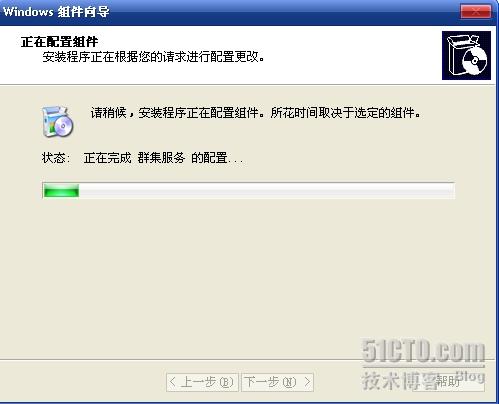
Task: Click the 正在完成 status text
Action: (107, 158)
